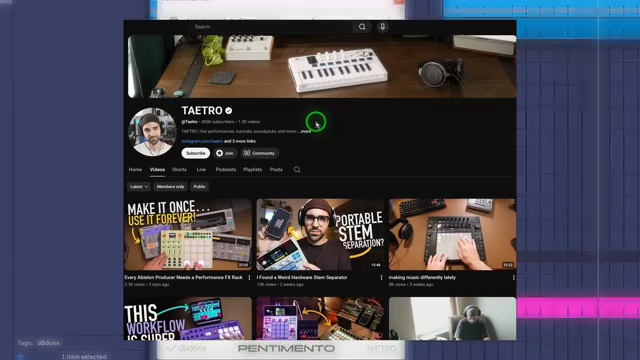Image resolution: width=640 pixels, height=360 pixels.
Task: Open more options for Hardware Stem Separator video
Action: click(381, 278)
